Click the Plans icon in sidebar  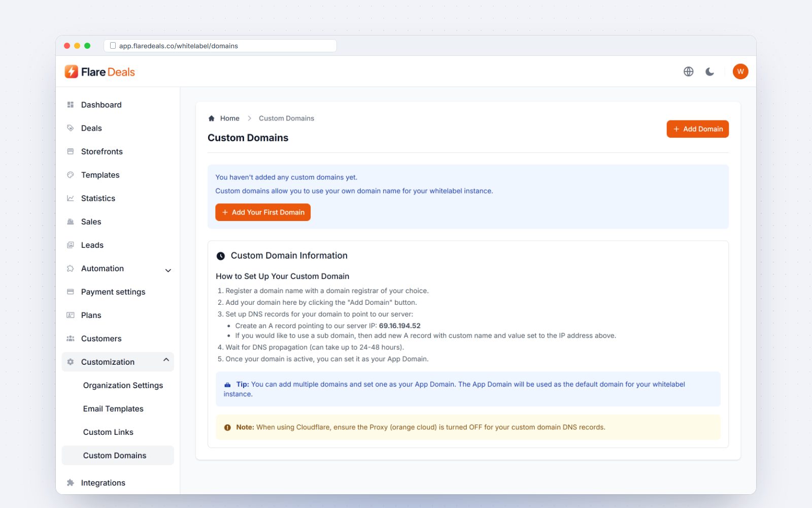click(71, 315)
